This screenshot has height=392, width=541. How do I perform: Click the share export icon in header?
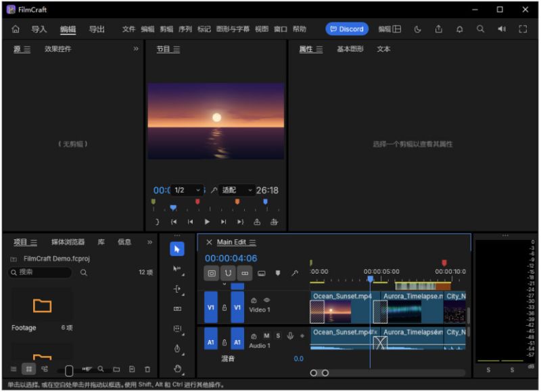(438, 29)
